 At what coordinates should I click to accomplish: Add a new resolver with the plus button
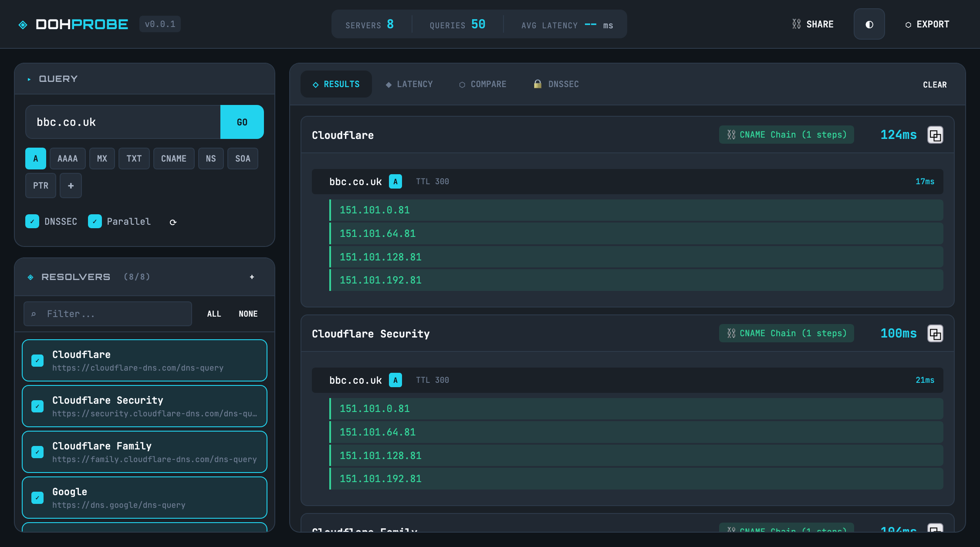click(x=252, y=277)
